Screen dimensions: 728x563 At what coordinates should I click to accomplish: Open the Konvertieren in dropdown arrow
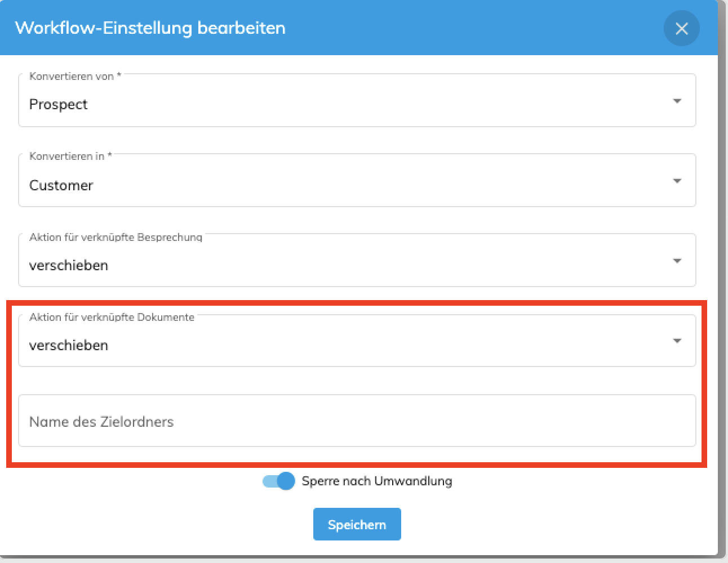pyautogui.click(x=677, y=181)
